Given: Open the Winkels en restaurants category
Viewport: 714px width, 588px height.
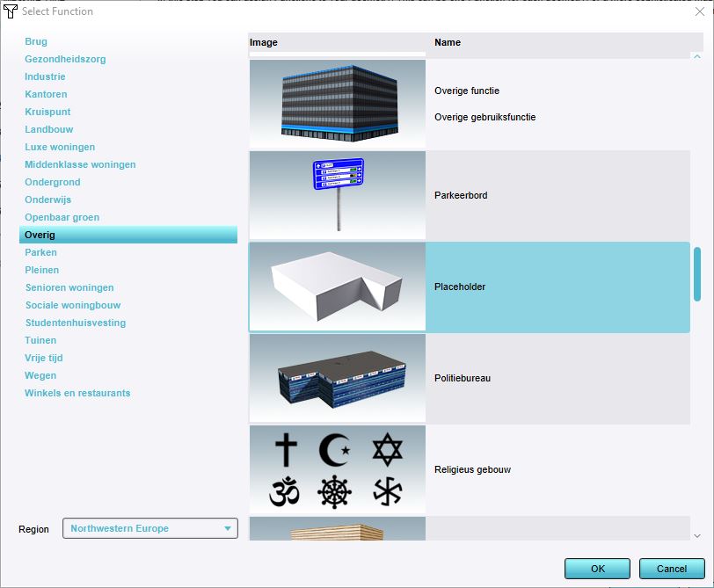Looking at the screenshot, I should [77, 393].
